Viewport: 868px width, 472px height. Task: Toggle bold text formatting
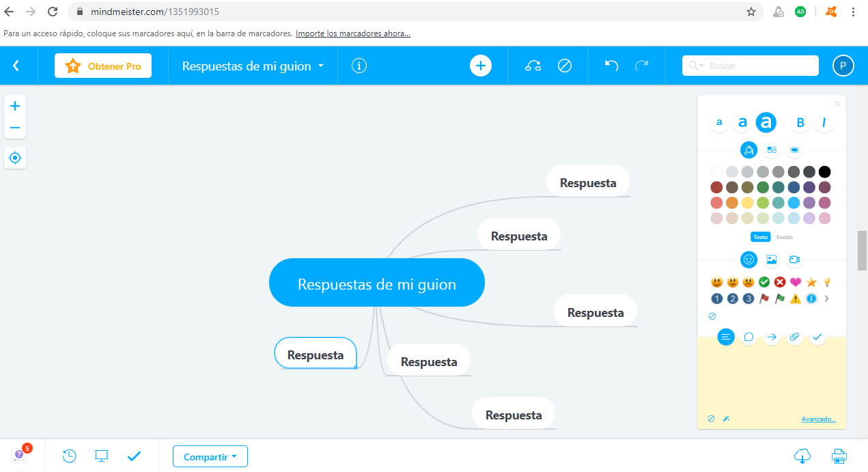click(x=800, y=123)
